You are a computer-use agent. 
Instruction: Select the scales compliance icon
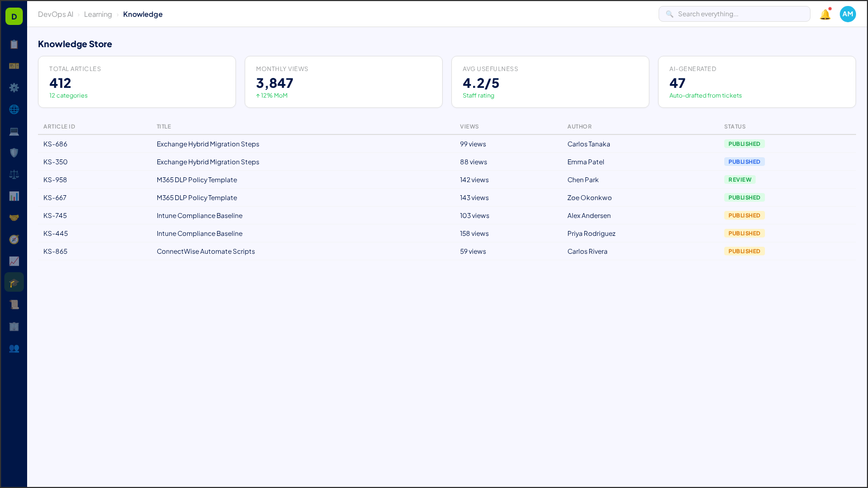tap(14, 174)
